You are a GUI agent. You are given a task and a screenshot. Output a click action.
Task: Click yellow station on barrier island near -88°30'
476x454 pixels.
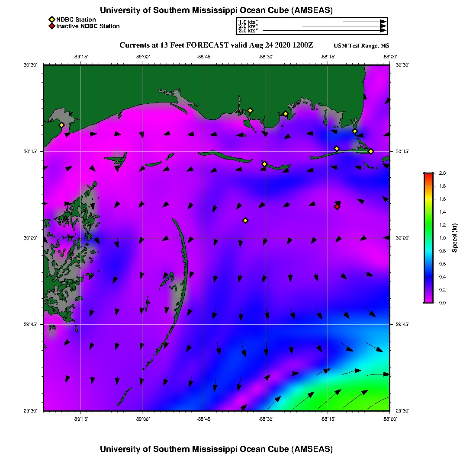pyautogui.click(x=265, y=164)
